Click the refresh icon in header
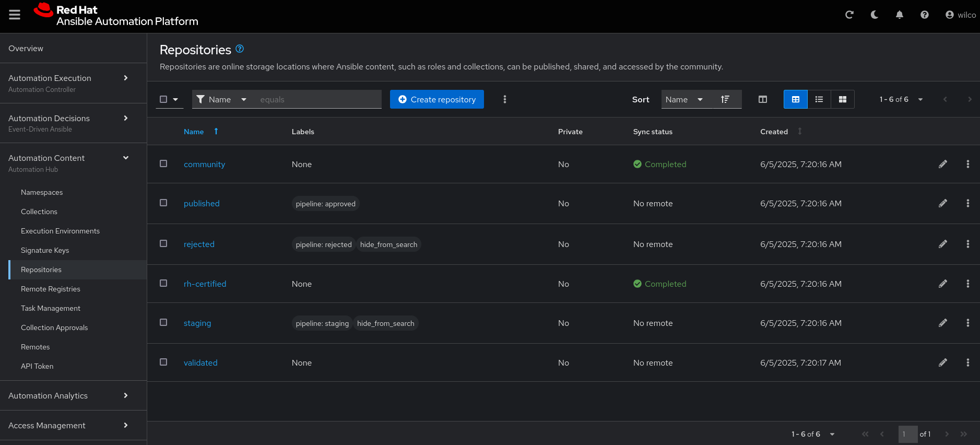This screenshot has width=980, height=445. [x=849, y=15]
